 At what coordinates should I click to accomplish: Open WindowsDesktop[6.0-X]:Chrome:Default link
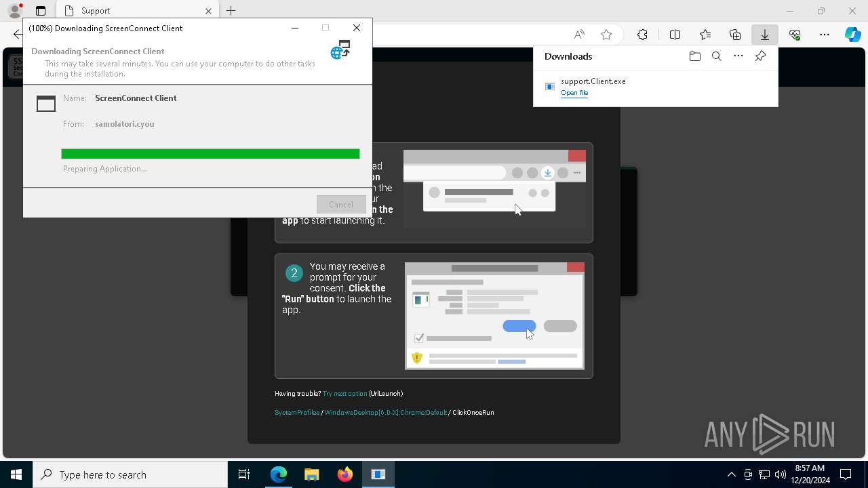point(386,413)
